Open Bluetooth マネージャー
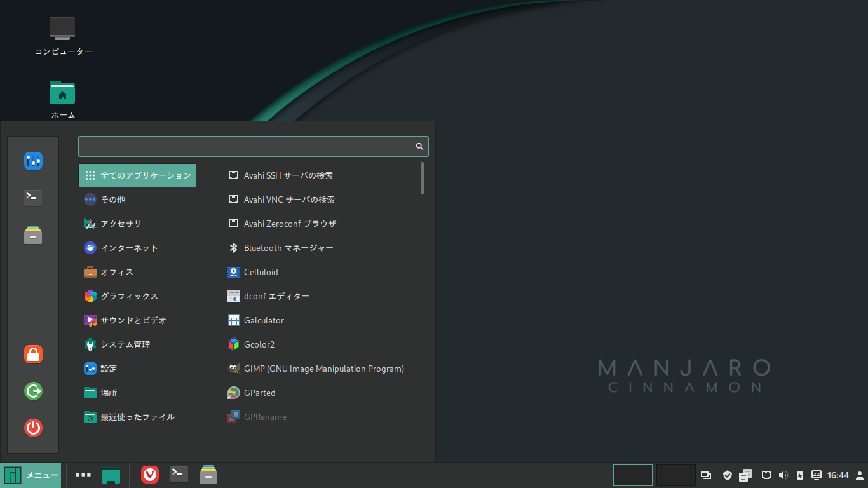The width and height of the screenshot is (868, 488). (320, 248)
